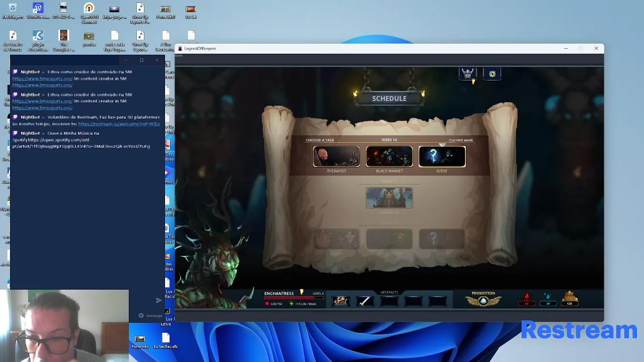Select the kriya-yoga image file
Screen dimensions: 644x362
click(x=114, y=11)
